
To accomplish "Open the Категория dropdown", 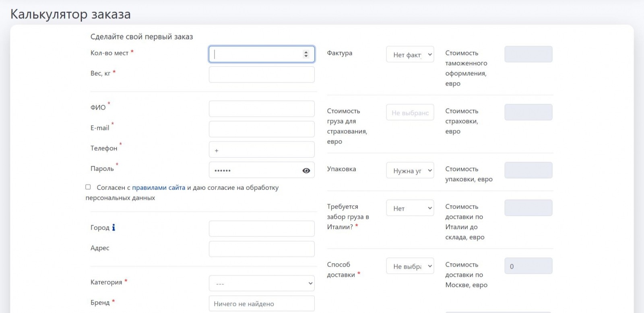I will pos(262,283).
